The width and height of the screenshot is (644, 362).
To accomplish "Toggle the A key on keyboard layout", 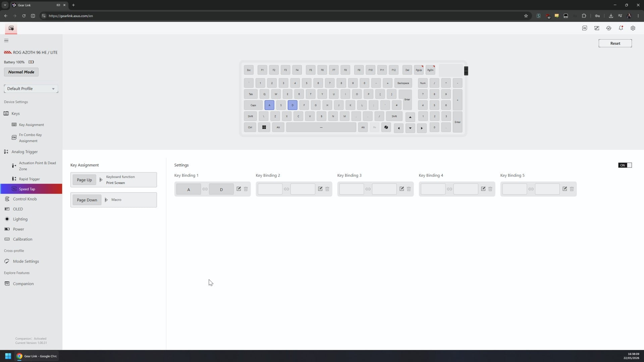I will (269, 105).
